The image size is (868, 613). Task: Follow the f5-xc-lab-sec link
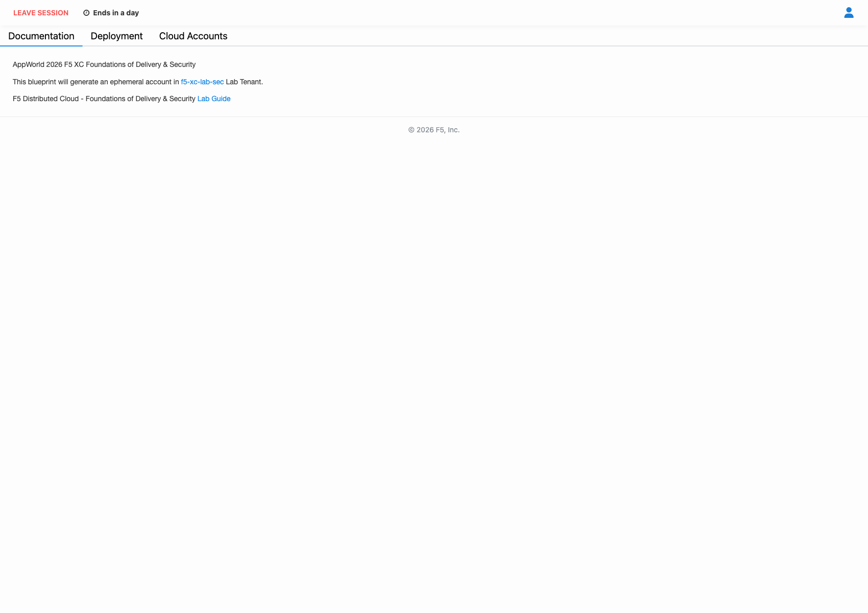pos(202,82)
